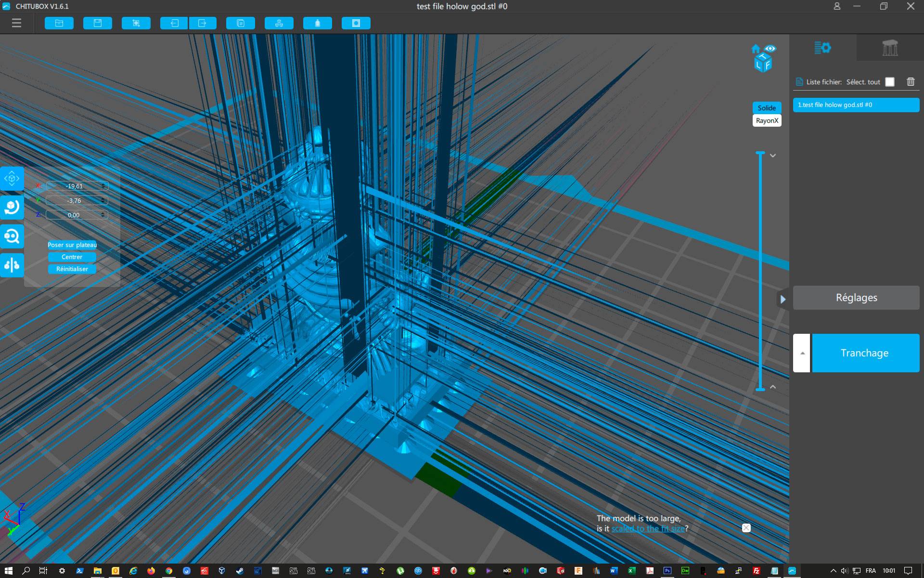Show hidden system tray icons
Image resolution: width=924 pixels, height=578 pixels.
coord(834,571)
